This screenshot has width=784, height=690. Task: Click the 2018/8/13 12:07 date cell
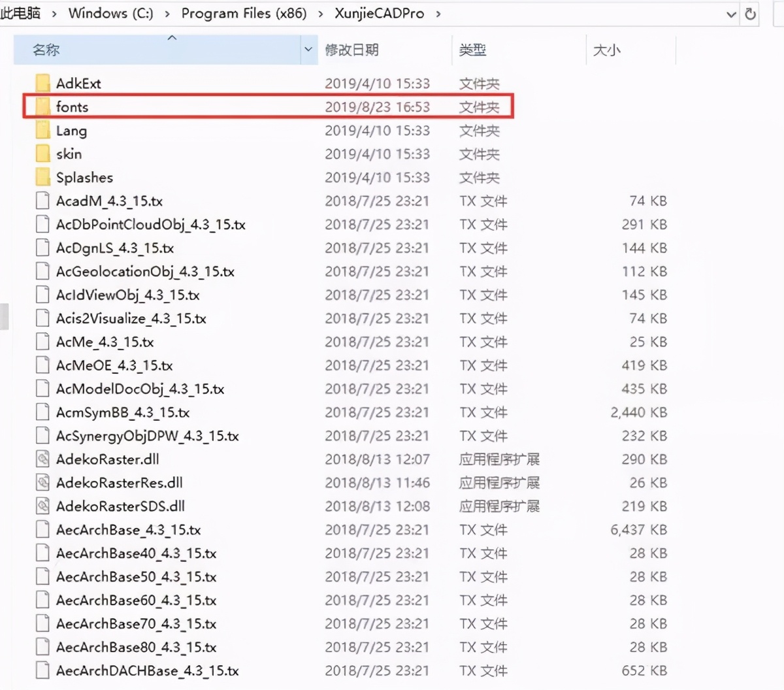378,459
